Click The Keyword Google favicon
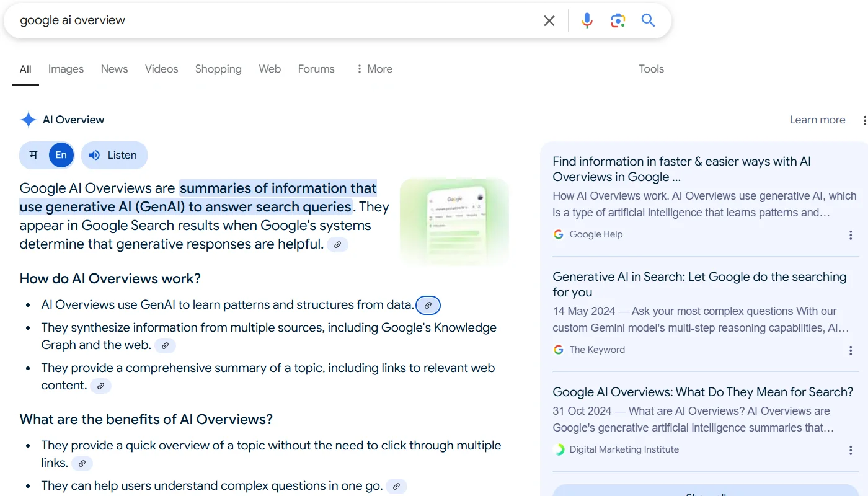Image resolution: width=868 pixels, height=496 pixels. tap(559, 350)
